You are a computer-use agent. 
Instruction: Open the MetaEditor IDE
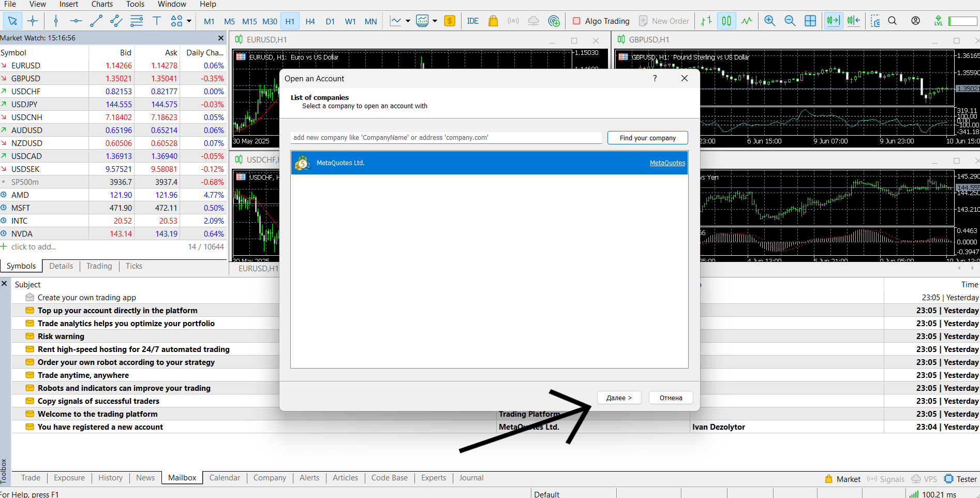(472, 21)
